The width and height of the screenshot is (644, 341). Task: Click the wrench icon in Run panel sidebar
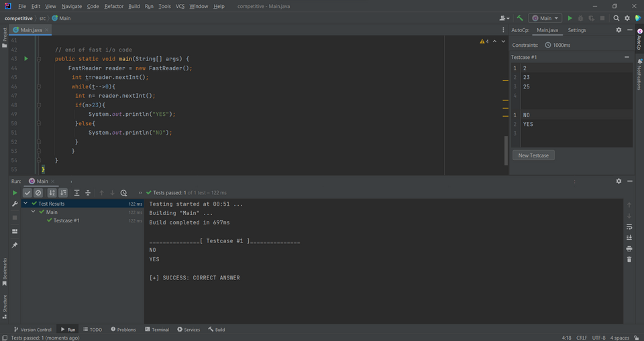coord(15,204)
